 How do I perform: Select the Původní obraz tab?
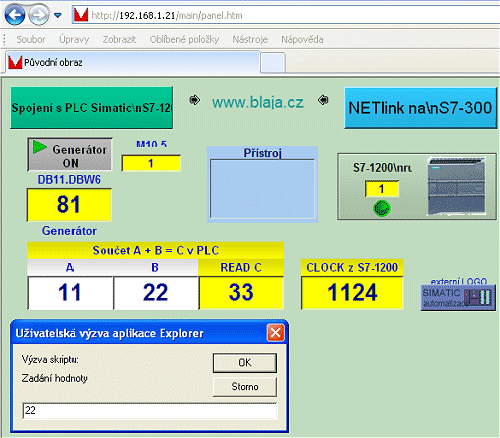(133, 62)
